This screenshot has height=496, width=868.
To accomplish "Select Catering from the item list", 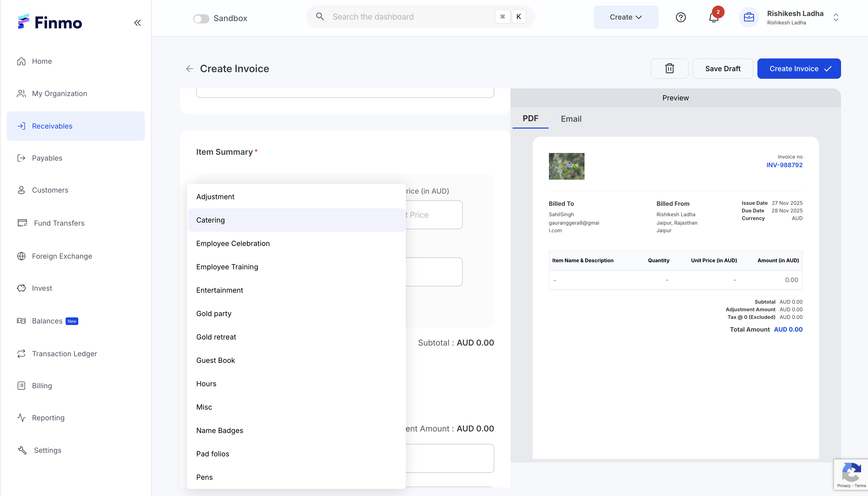I will tap(211, 220).
